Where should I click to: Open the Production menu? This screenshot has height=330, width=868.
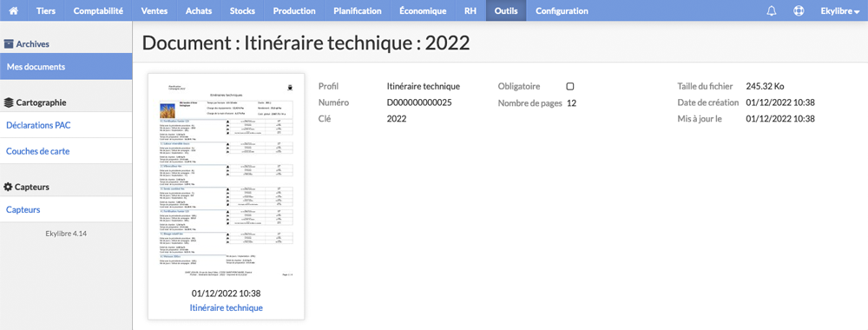tap(294, 10)
